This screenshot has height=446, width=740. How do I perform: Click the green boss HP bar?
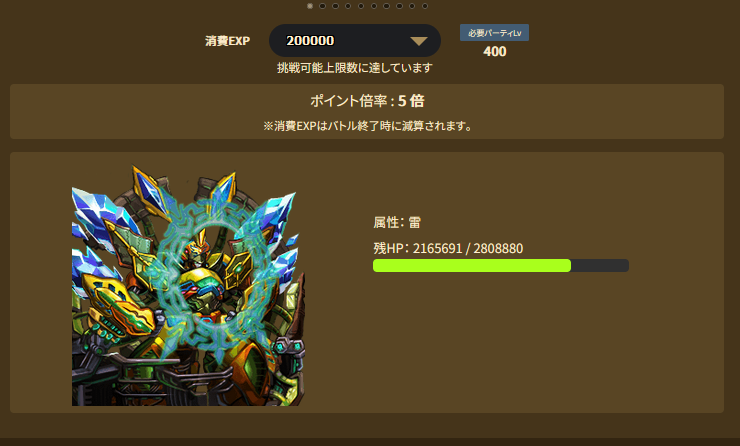501,265
